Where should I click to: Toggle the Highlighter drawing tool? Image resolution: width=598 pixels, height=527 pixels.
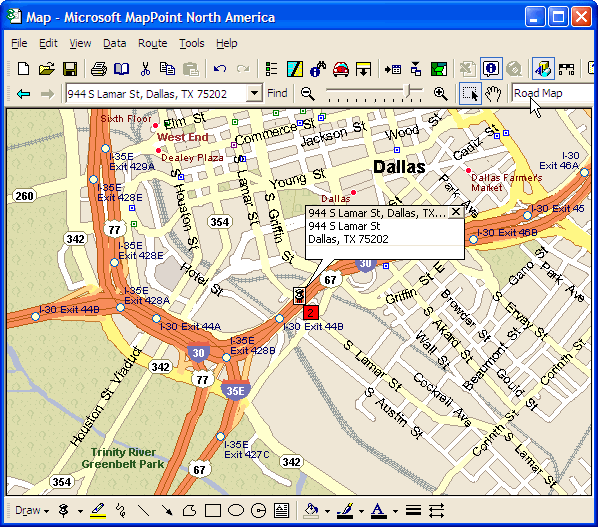pos(98,511)
